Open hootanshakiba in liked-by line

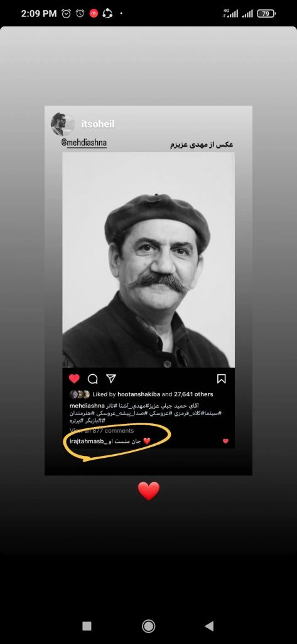pos(139,394)
